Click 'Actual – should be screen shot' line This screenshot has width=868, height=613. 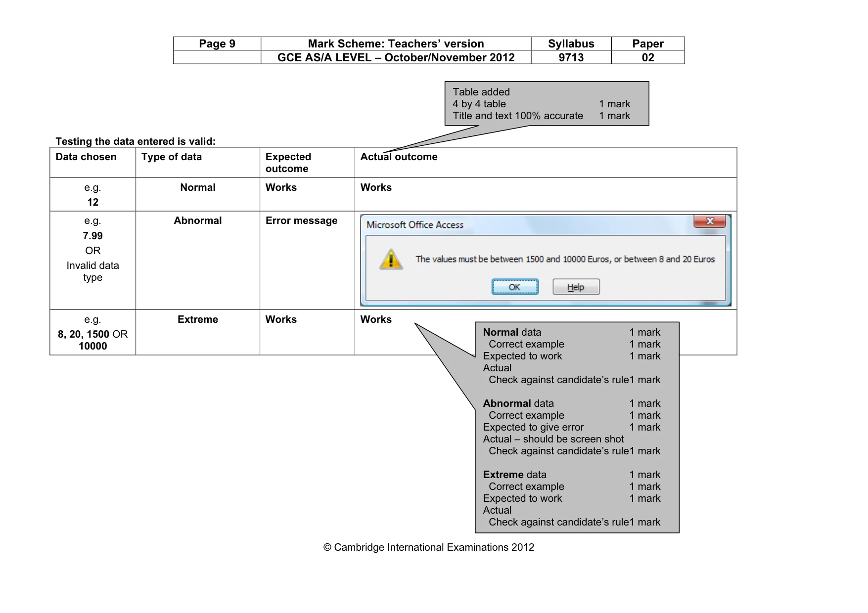point(553,439)
